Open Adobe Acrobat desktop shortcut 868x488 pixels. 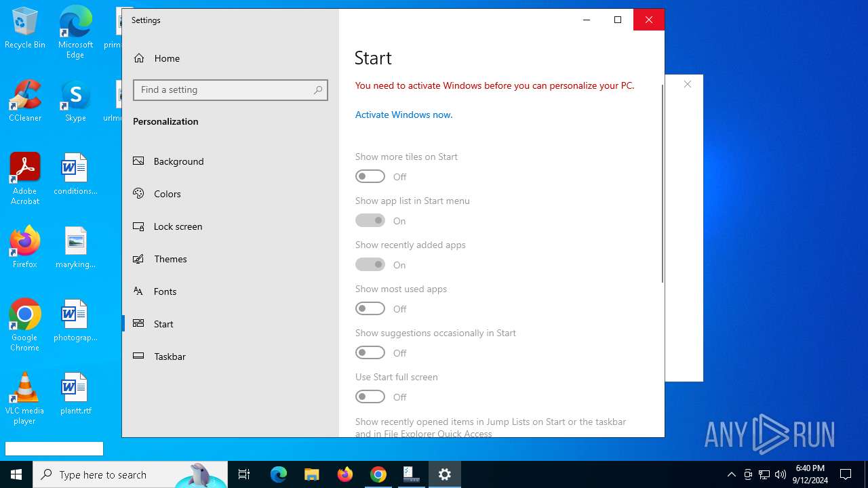pos(25,179)
